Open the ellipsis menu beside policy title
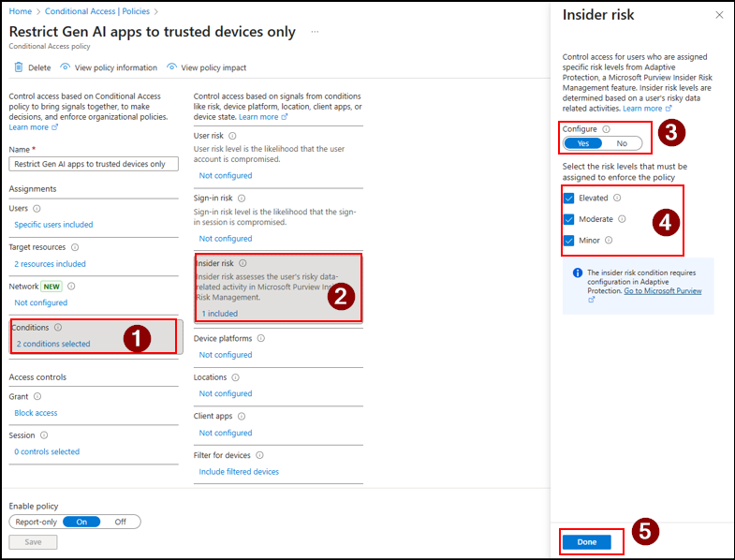Screen dimensions: 735x560 315,32
